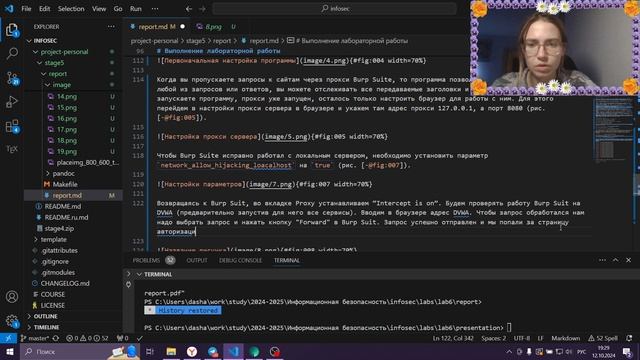Open the File menu
Viewport: 640px width, 360px height.
pyautogui.click(x=26, y=9)
